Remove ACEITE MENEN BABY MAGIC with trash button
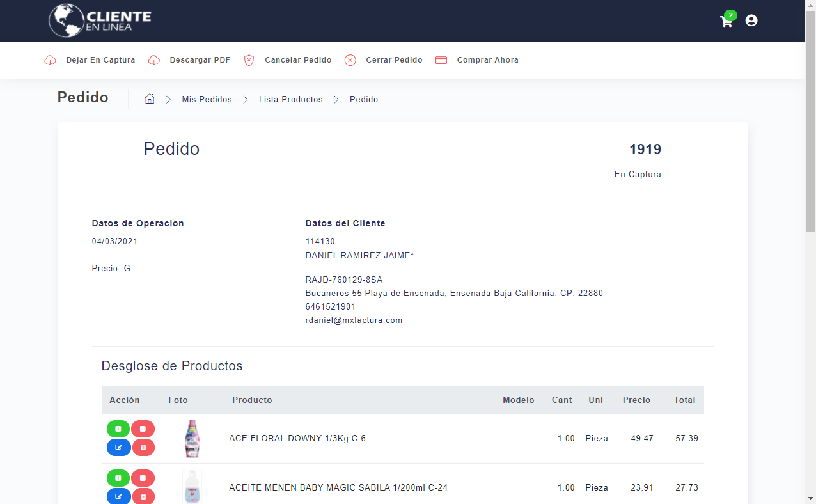The height and width of the screenshot is (504, 816). [x=143, y=496]
